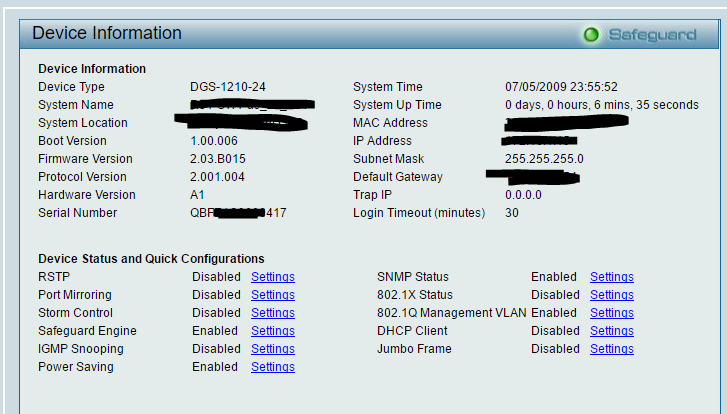Click the Login Timeout value 30
The height and width of the screenshot is (414, 727).
pos(512,213)
